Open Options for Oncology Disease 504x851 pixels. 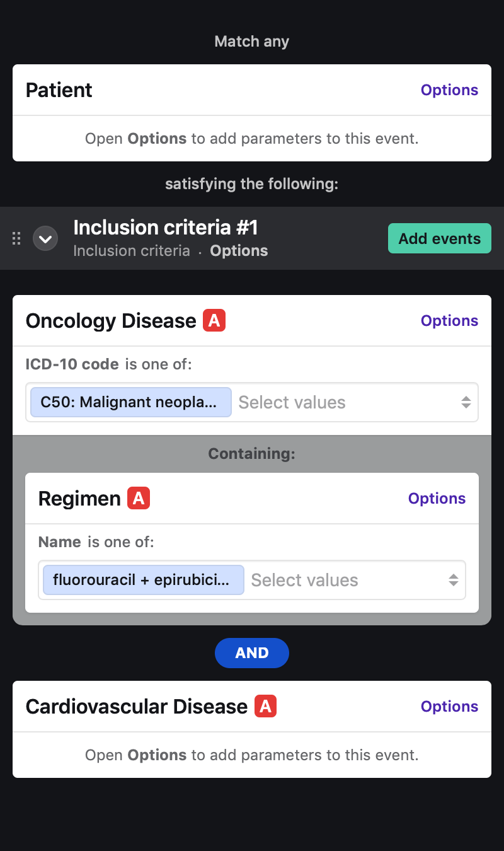449,321
